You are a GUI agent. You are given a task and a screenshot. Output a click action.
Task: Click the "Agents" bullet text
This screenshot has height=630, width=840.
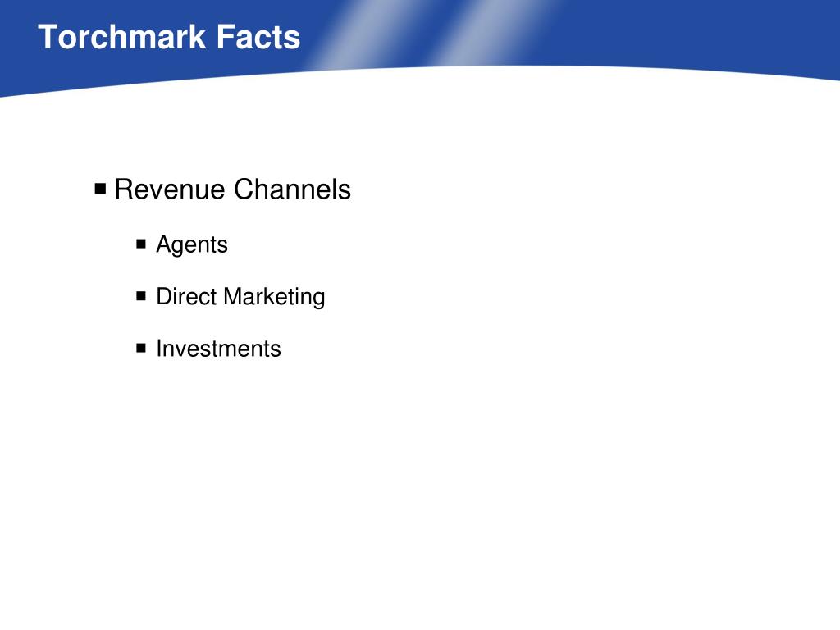[x=192, y=244]
